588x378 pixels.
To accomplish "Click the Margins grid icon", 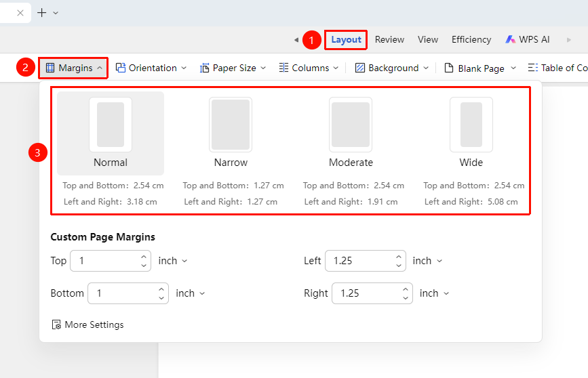I will pyautogui.click(x=50, y=68).
